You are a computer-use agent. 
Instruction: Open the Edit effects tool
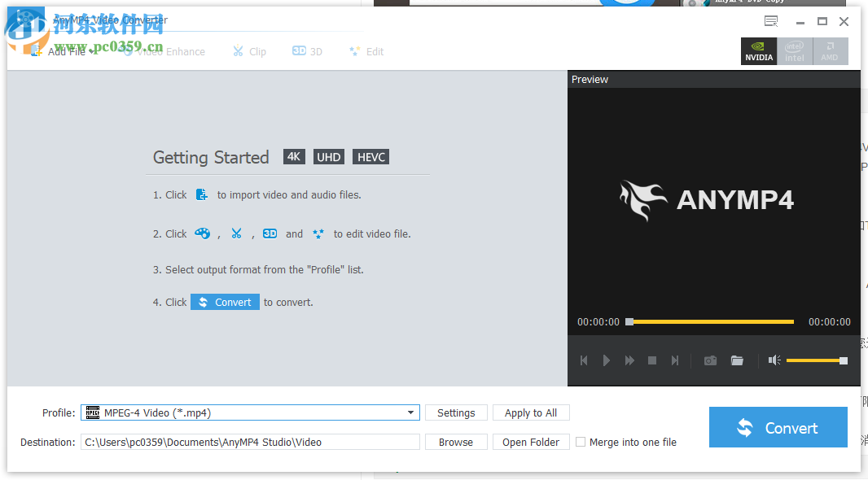tap(366, 51)
